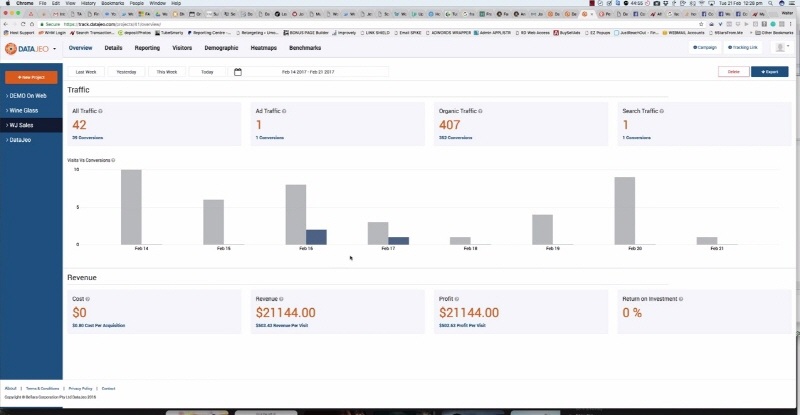Select the Yesterday filter
This screenshot has width=800, height=415.
(x=127, y=72)
